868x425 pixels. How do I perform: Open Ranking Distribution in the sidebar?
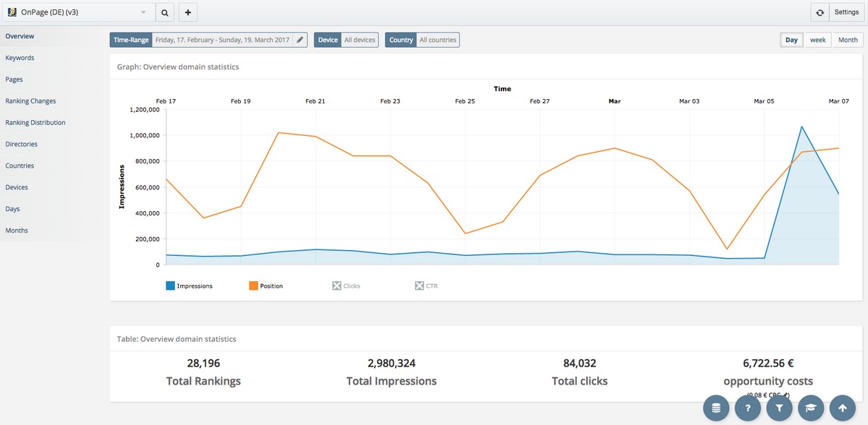pyautogui.click(x=35, y=123)
